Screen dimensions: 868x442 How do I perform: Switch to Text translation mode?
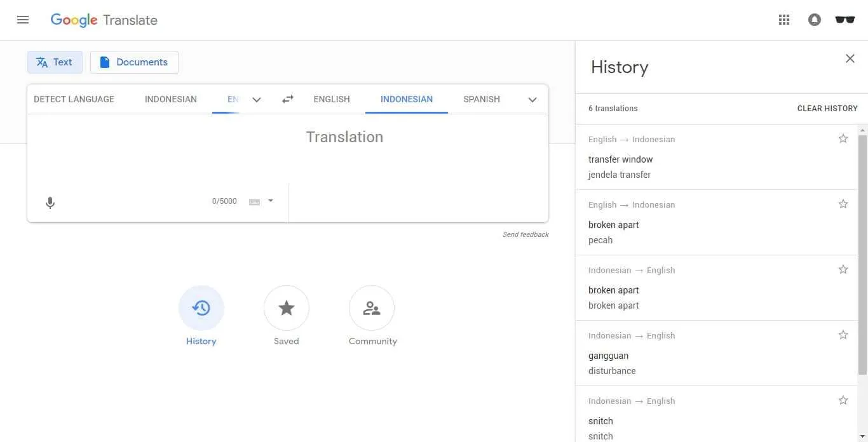(x=55, y=62)
